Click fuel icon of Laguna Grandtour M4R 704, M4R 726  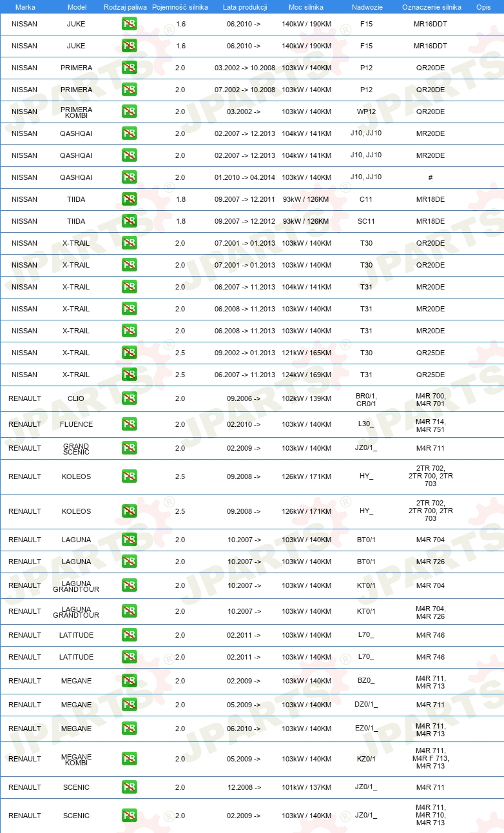(x=129, y=611)
